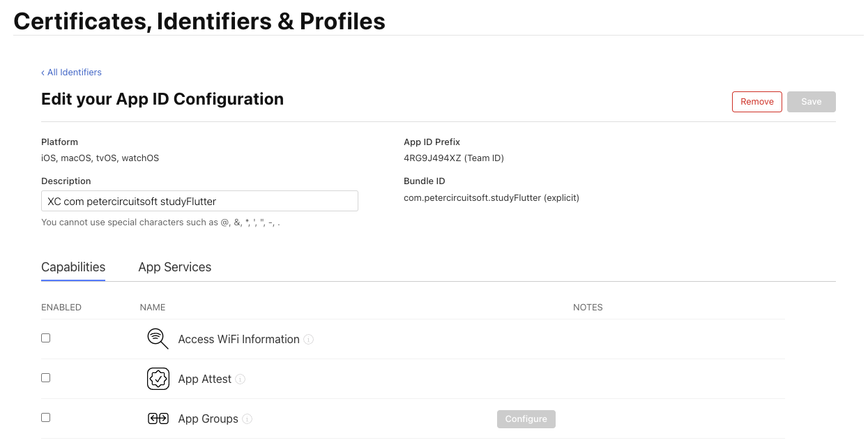The width and height of the screenshot is (868, 445).
Task: Enable the App Attest checkbox
Action: pos(46,377)
